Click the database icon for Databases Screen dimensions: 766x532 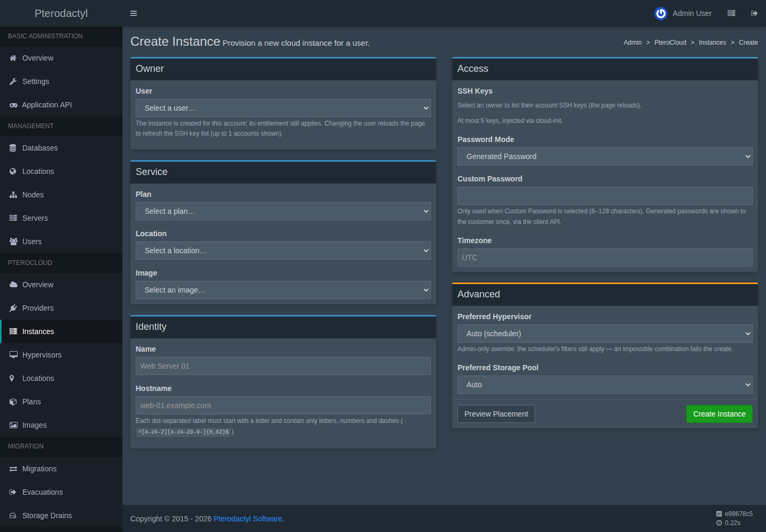[x=13, y=148]
